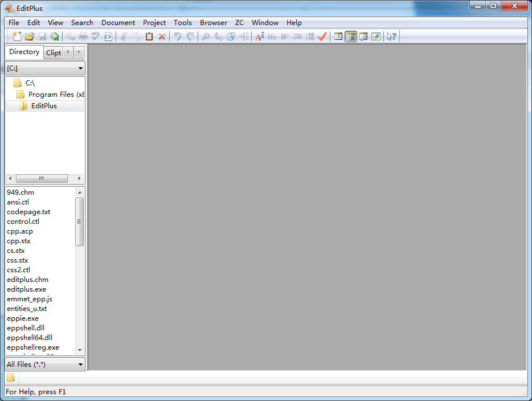Open the Document menu
The width and height of the screenshot is (532, 401).
click(118, 23)
